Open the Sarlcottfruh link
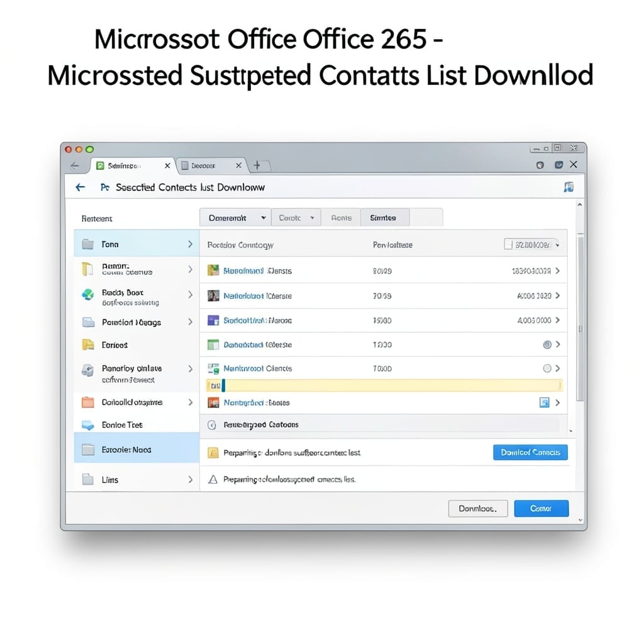644x644 pixels. pyautogui.click(x=245, y=320)
